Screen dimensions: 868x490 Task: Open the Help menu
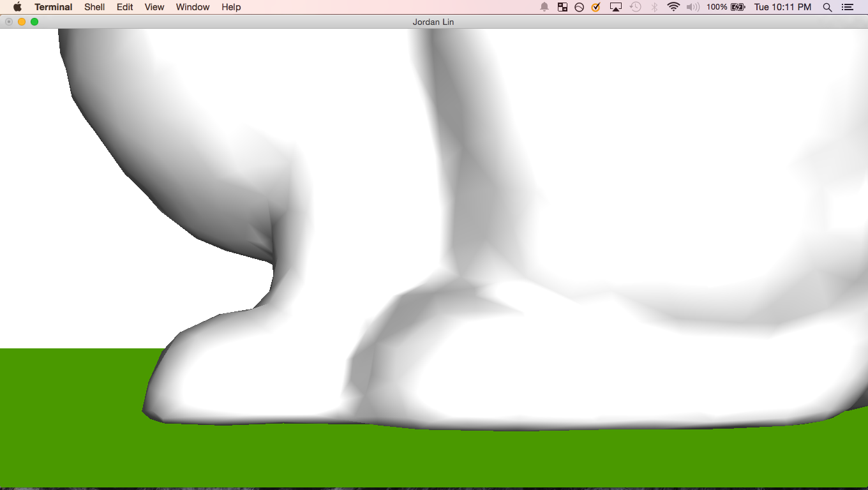[x=231, y=7]
